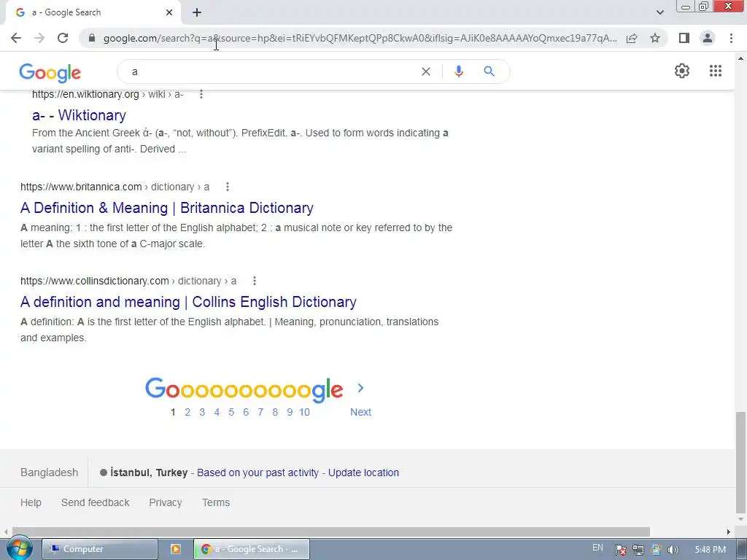Open the media player taskbar icon
Image resolution: width=747 pixels, height=560 pixels.
[175, 549]
